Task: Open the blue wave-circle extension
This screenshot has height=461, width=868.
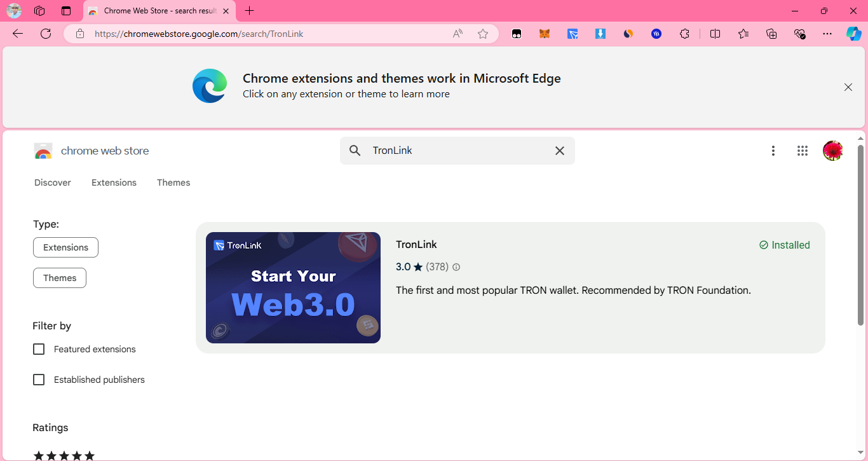Action: coord(656,34)
